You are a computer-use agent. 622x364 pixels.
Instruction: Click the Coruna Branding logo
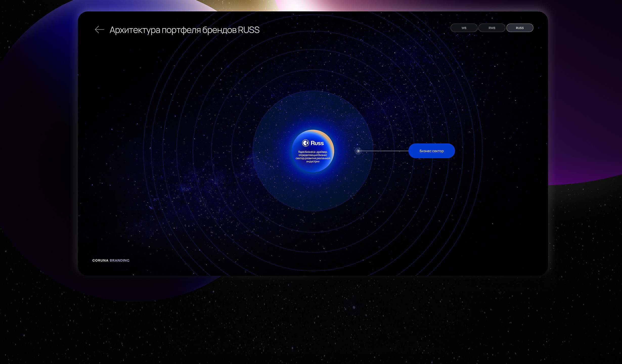(x=111, y=260)
